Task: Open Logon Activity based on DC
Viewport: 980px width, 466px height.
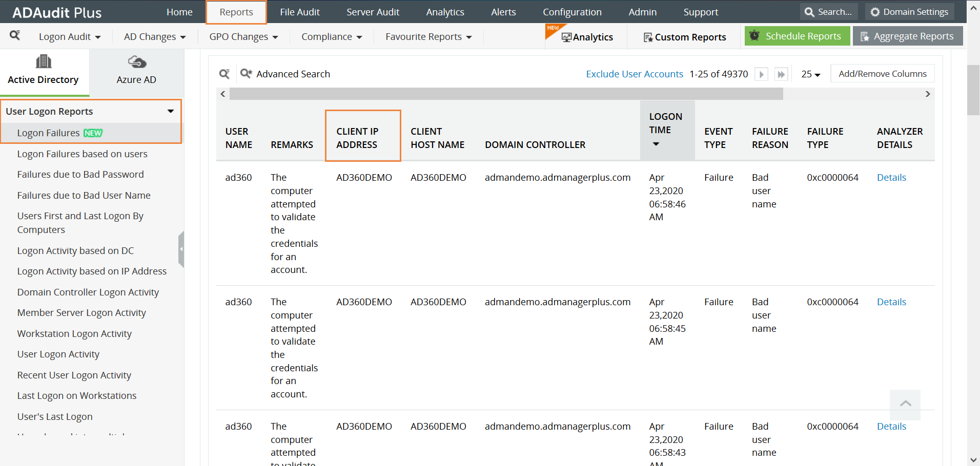Action: click(75, 251)
